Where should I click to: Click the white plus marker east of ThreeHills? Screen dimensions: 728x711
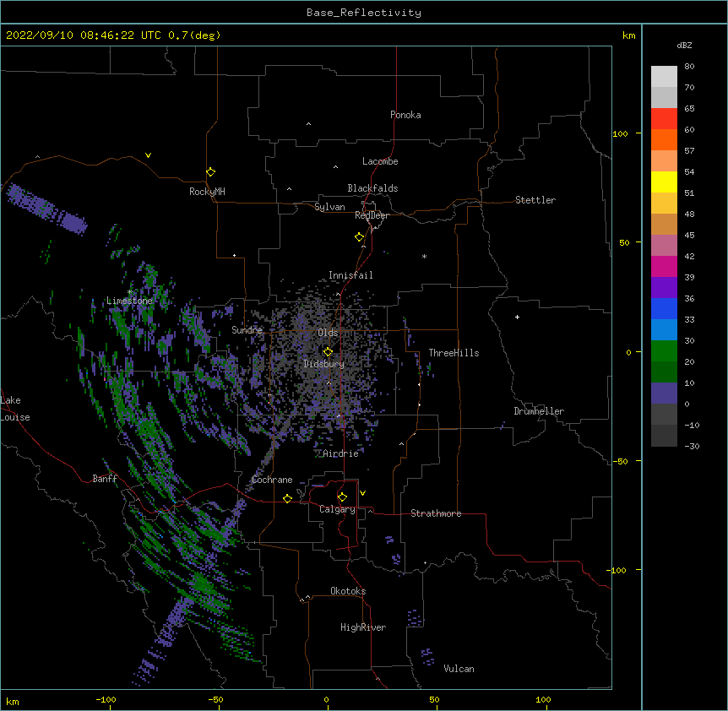[x=517, y=317]
